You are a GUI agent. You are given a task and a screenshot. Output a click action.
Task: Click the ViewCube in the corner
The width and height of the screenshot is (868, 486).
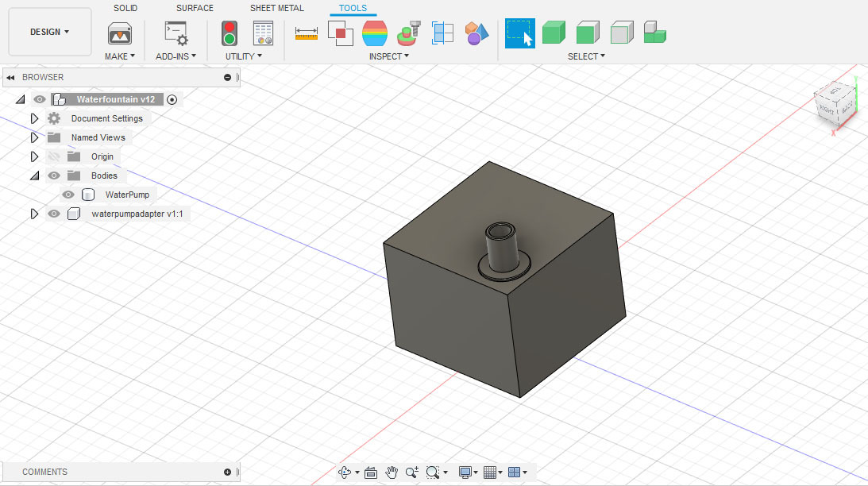click(x=836, y=103)
